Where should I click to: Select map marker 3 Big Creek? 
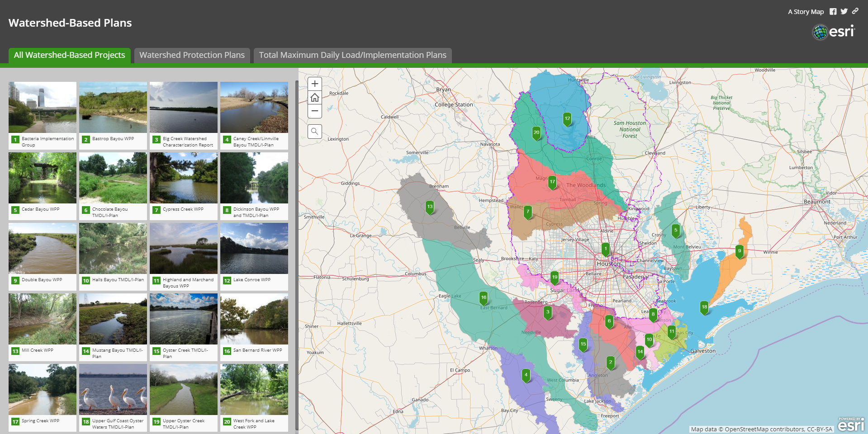(x=548, y=313)
